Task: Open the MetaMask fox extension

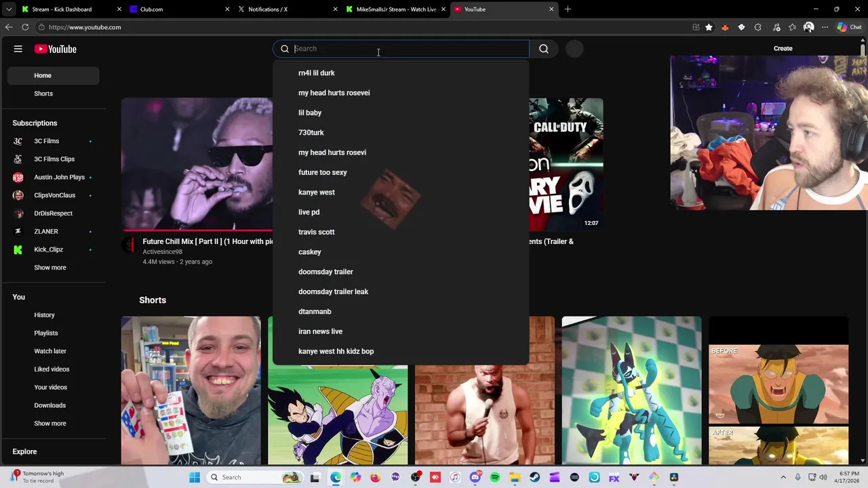Action: pos(725,27)
